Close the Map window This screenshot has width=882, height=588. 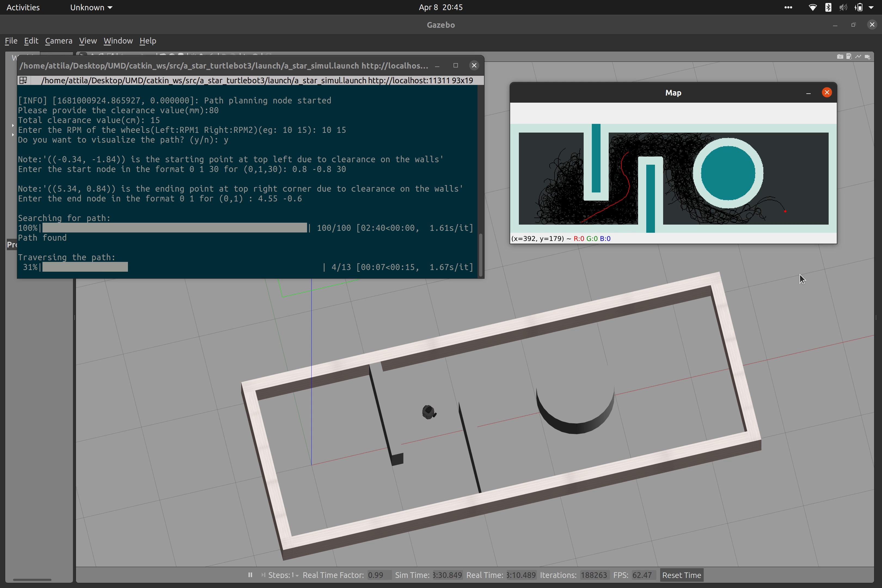827,92
